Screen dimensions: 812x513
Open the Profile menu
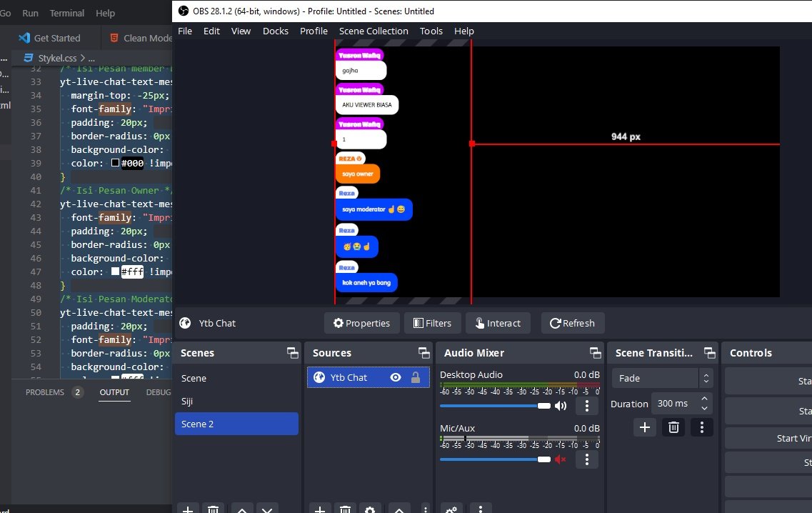click(x=314, y=31)
